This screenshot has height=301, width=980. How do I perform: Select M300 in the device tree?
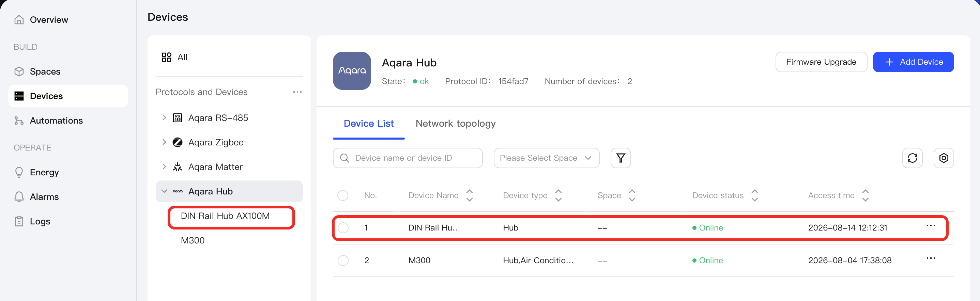193,240
